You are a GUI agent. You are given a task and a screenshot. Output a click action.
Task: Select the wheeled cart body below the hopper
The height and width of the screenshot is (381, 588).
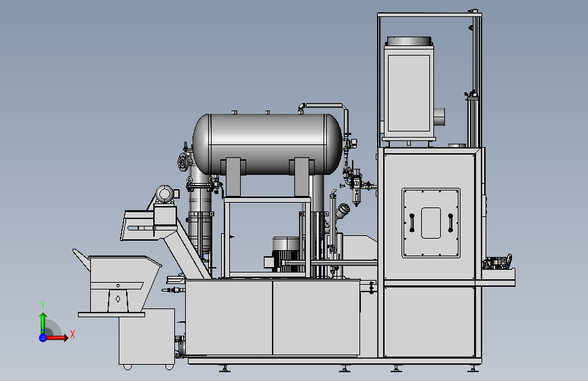click(146, 336)
